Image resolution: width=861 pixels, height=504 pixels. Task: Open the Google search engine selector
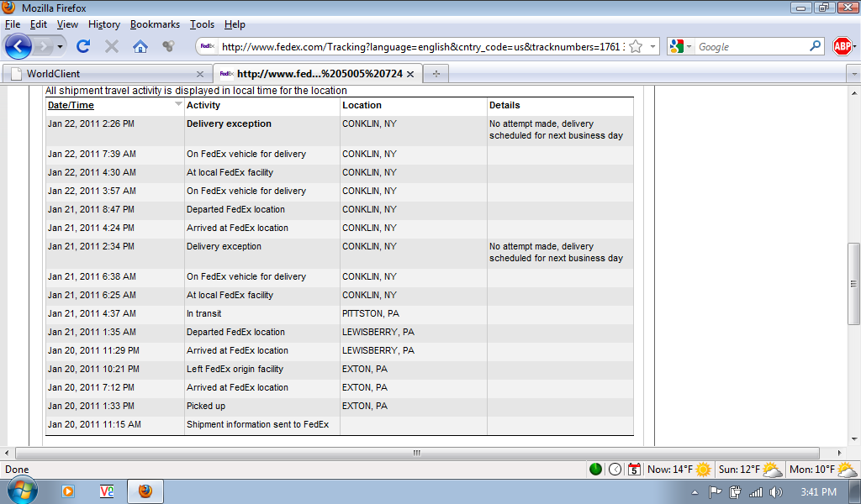pyautogui.click(x=680, y=46)
